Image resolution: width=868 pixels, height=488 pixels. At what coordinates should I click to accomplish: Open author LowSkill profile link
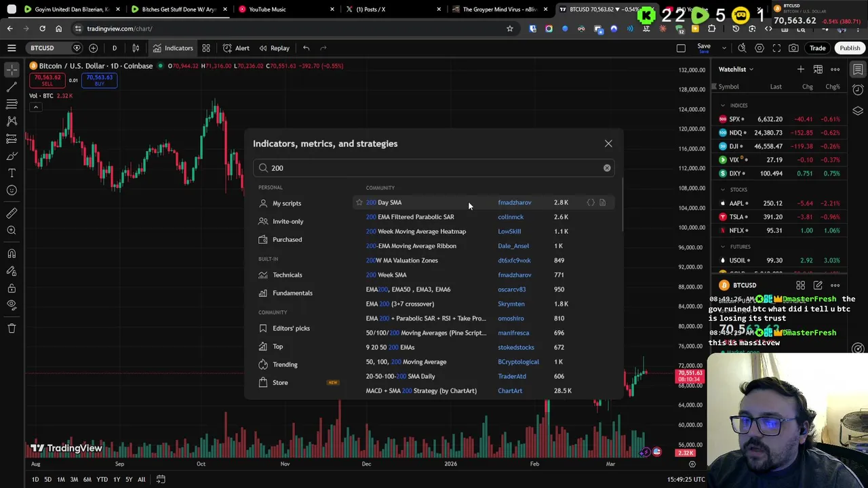(x=509, y=232)
